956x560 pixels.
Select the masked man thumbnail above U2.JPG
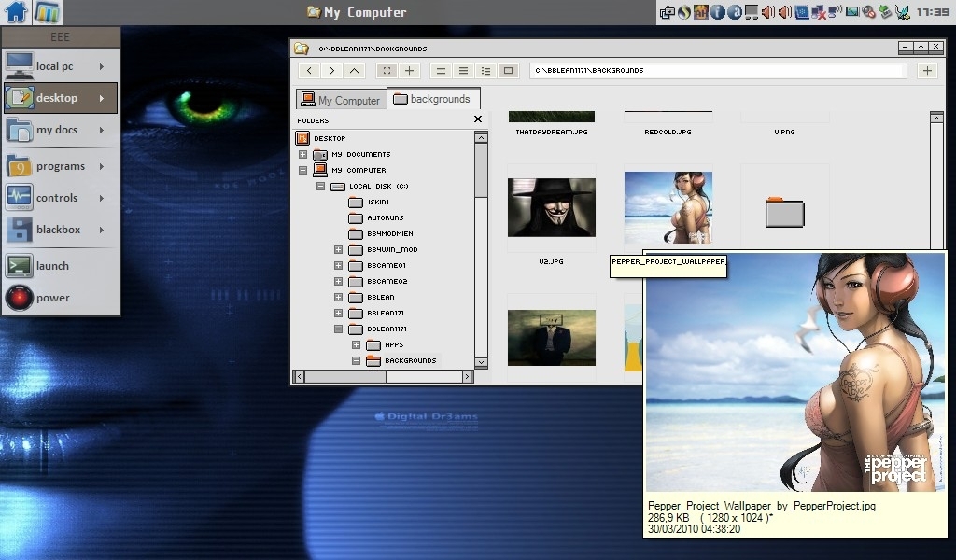552,207
